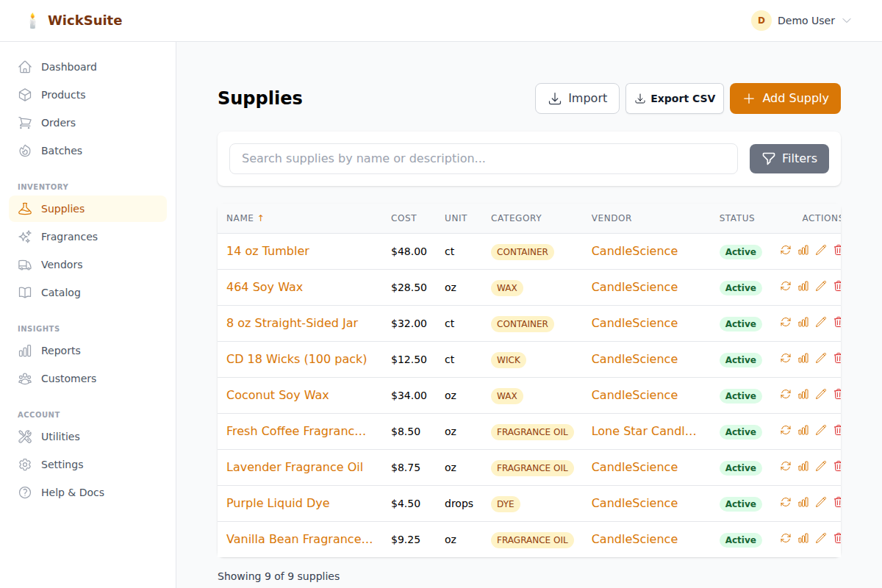Open the Lone Star Candle vendor link
882x588 pixels.
tap(644, 431)
